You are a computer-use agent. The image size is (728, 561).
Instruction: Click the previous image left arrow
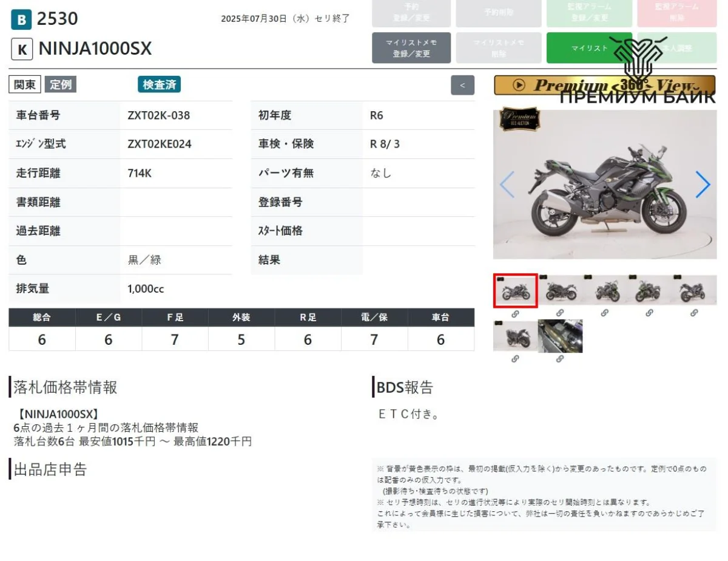(x=507, y=185)
